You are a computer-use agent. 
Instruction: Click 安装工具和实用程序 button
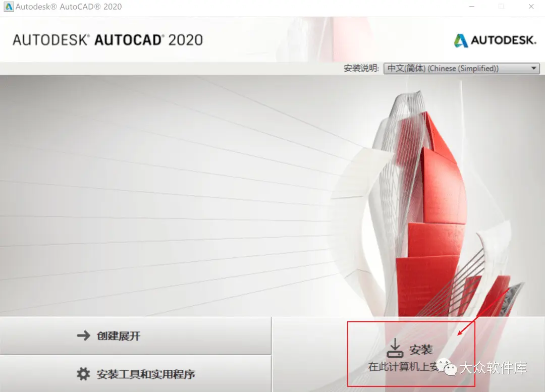(136, 374)
